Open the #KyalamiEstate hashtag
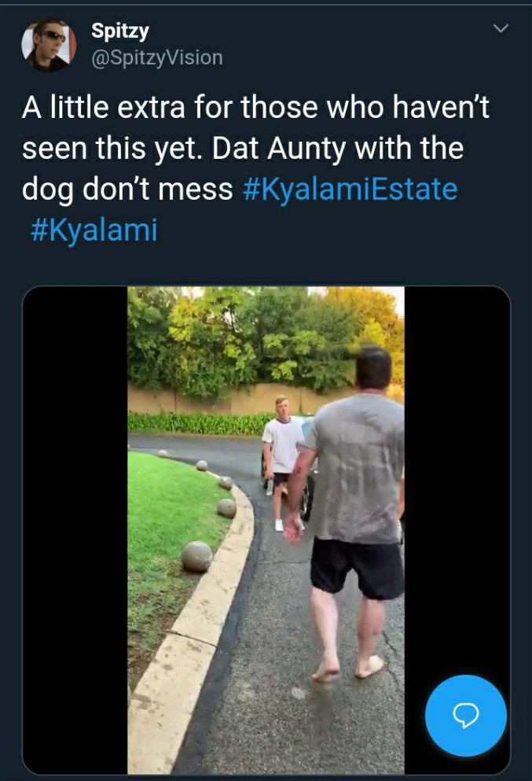This screenshot has height=781, width=532. click(x=350, y=190)
